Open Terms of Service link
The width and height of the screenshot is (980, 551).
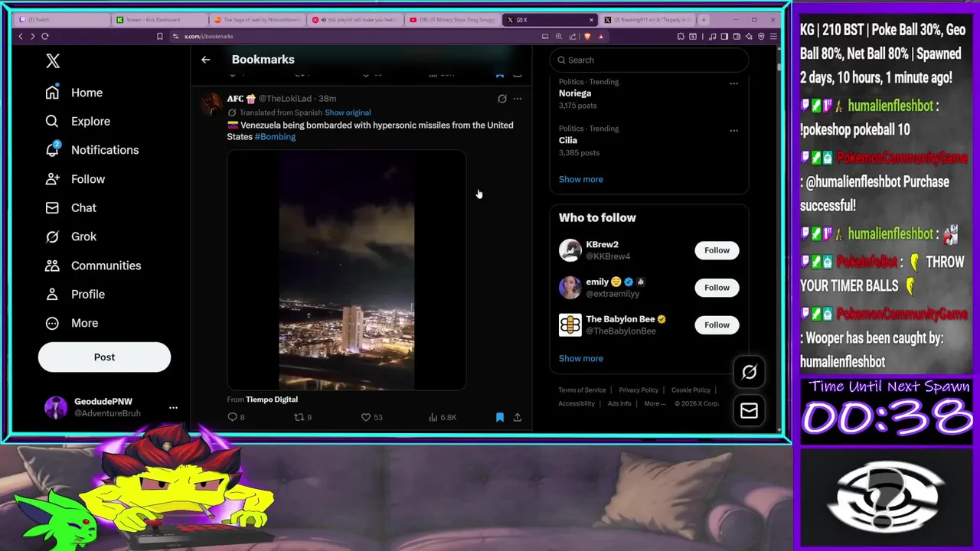tap(582, 390)
